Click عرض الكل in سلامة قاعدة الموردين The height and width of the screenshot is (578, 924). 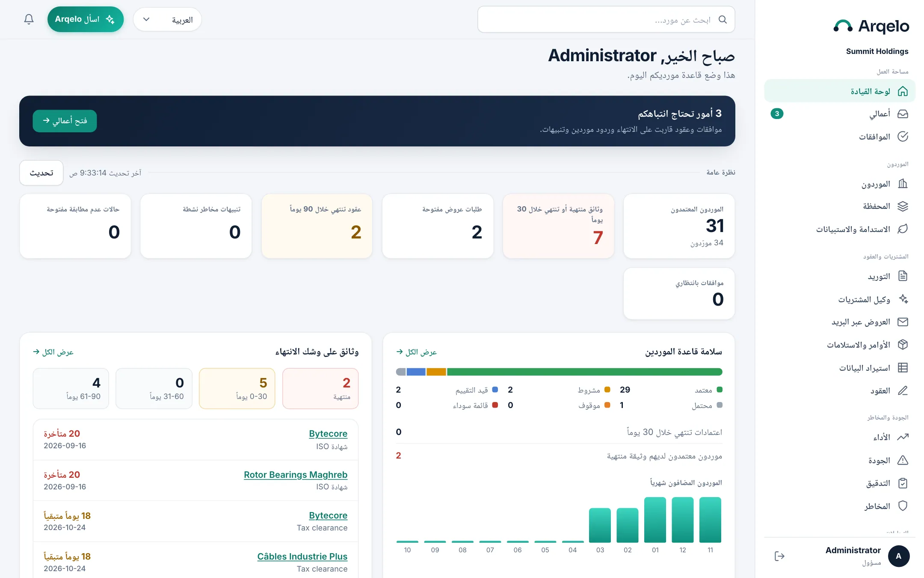[417, 352]
